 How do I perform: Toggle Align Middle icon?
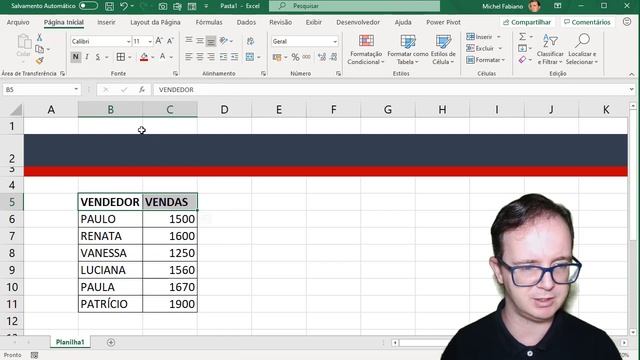pyautogui.click(x=200, y=40)
